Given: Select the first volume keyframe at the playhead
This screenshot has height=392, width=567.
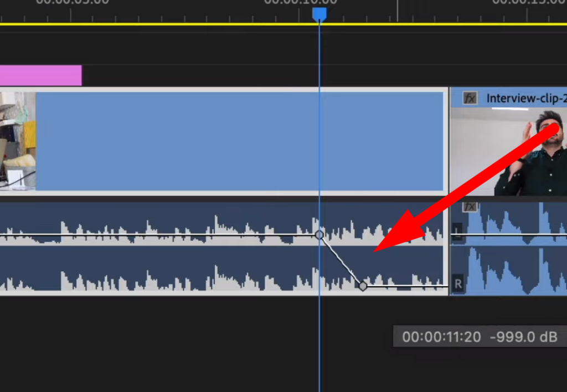Looking at the screenshot, I should tap(320, 235).
